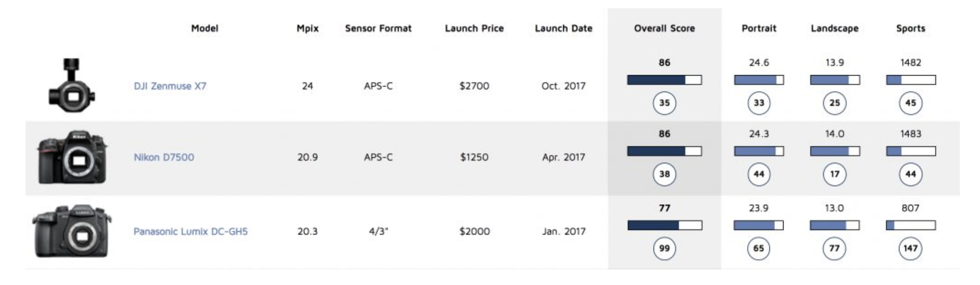Screen dimensions: 980x285
Task: Click Panasonic GH5 overall rank badge 99
Action: 664,248
